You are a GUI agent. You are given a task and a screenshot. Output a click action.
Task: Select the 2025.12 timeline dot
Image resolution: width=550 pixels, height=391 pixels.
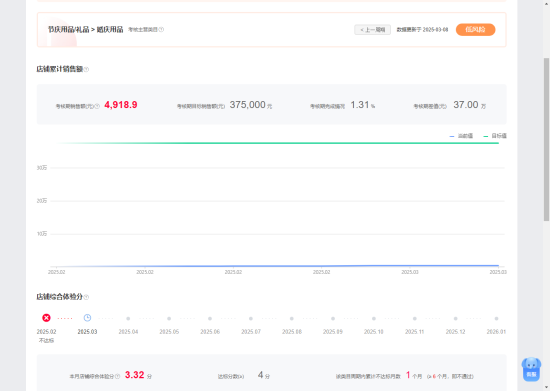point(455,318)
